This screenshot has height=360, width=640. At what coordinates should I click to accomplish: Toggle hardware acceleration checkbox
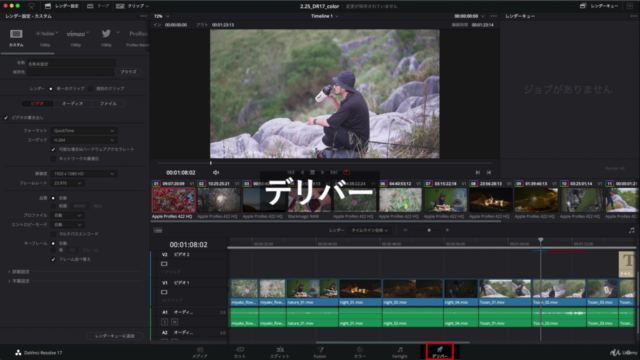pos(53,149)
